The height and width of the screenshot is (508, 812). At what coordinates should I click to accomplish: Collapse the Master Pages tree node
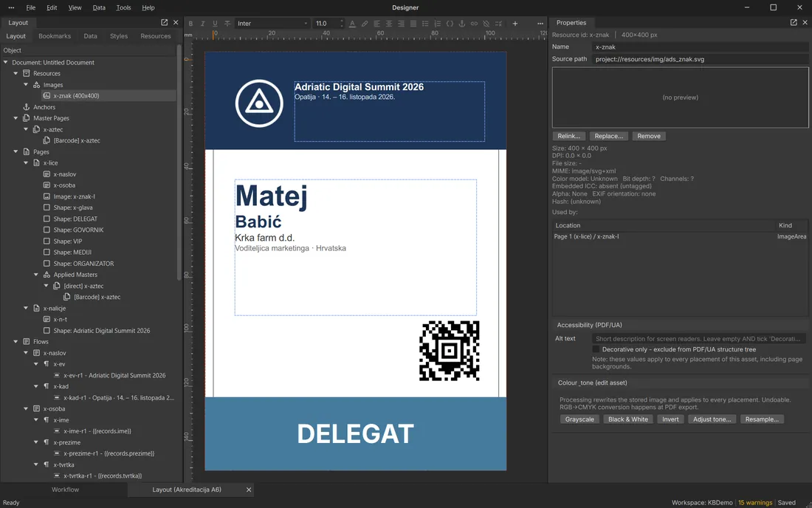coord(16,118)
